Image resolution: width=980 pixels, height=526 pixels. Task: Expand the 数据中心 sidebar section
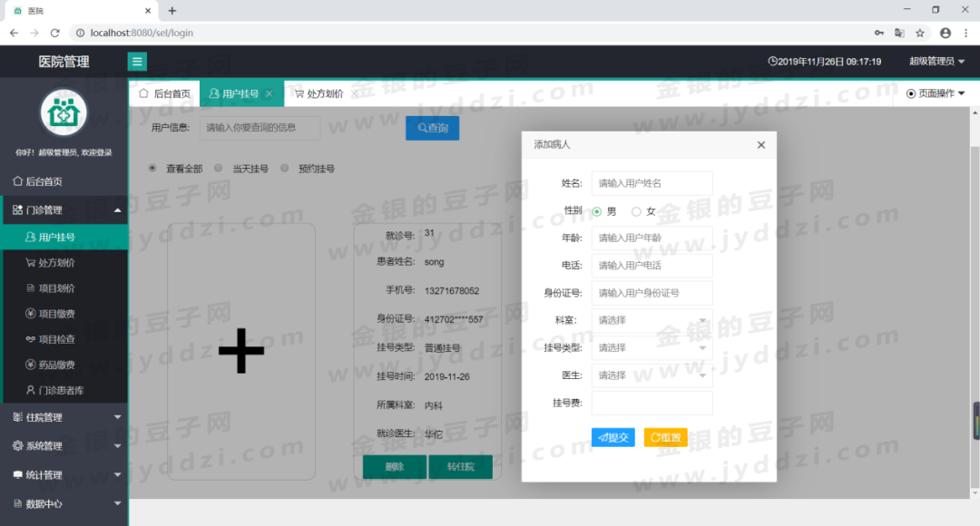[64, 503]
